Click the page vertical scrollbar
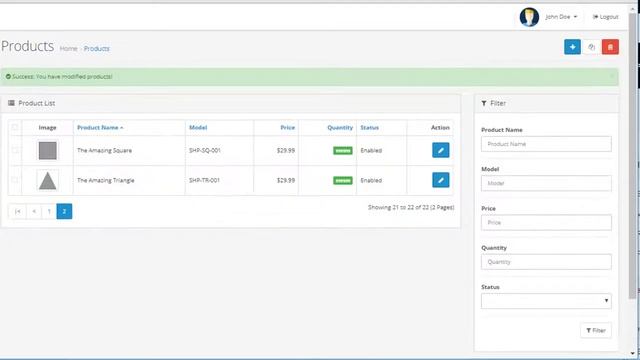Screen dimensions: 640x360 (633, 155)
